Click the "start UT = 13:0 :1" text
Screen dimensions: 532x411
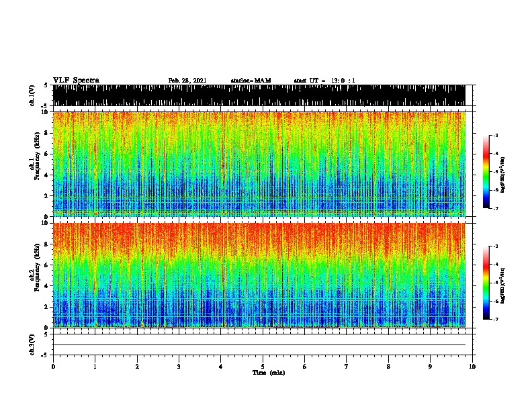pyautogui.click(x=324, y=81)
